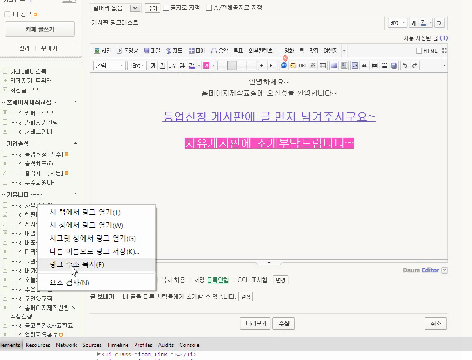Toggle the HTML mode checkbox
The height and width of the screenshot is (360, 472).
(x=419, y=51)
